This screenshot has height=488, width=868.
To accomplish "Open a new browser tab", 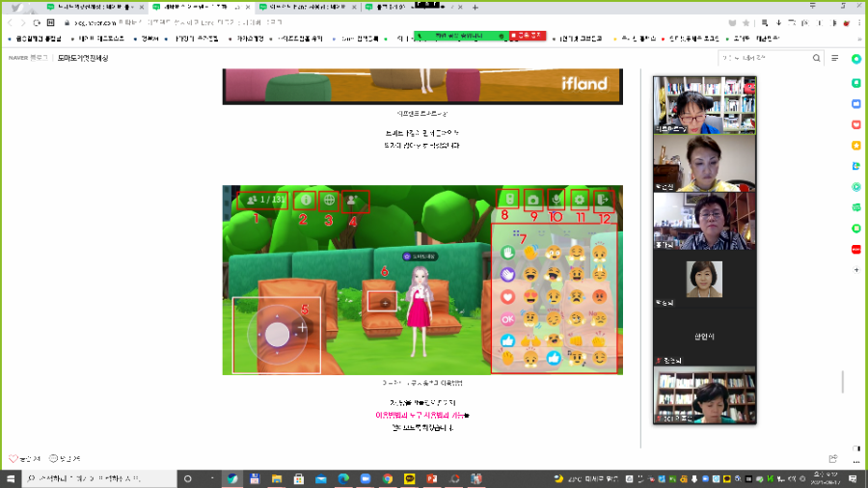I will point(475,7).
